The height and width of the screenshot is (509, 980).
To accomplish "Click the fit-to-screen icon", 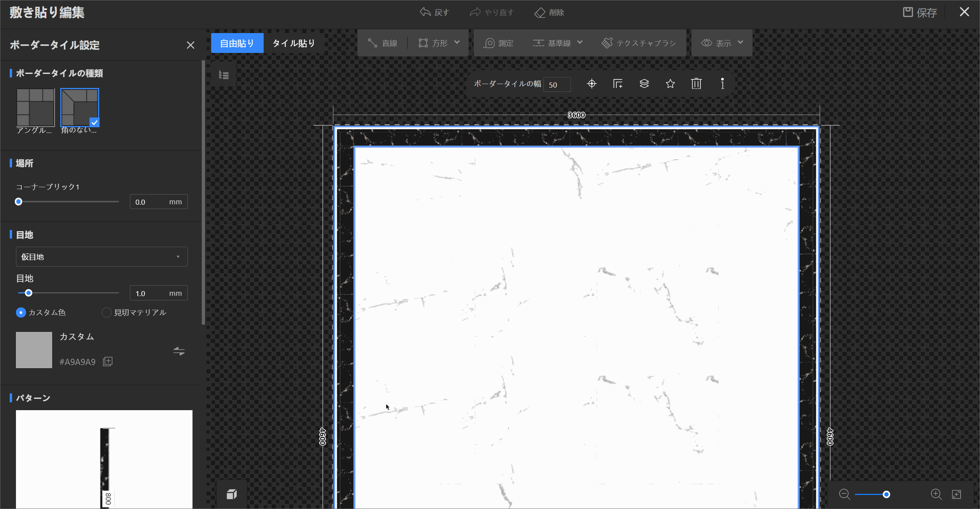I will pyautogui.click(x=957, y=495).
